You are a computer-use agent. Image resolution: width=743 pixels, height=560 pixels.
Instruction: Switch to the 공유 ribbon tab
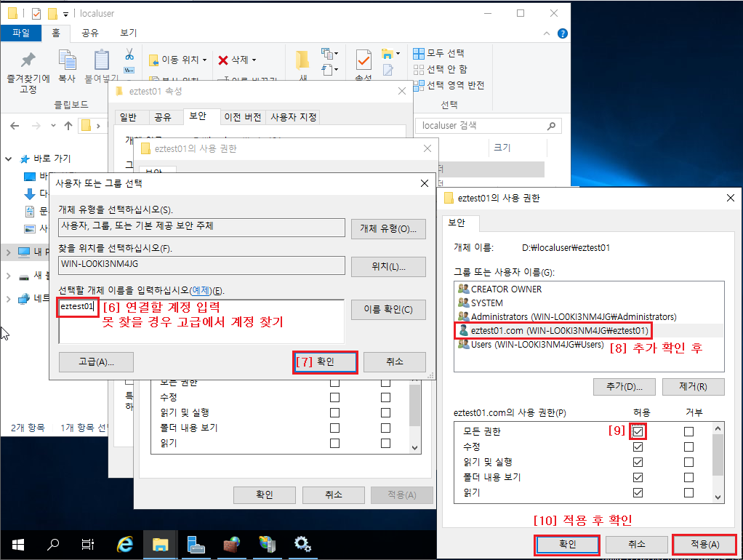tap(89, 33)
